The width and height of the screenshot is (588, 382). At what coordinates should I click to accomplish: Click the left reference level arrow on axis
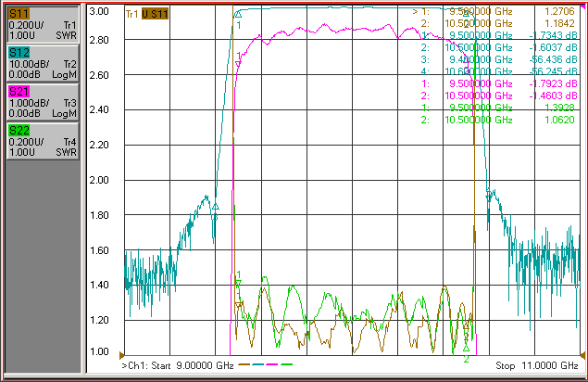[x=121, y=355]
